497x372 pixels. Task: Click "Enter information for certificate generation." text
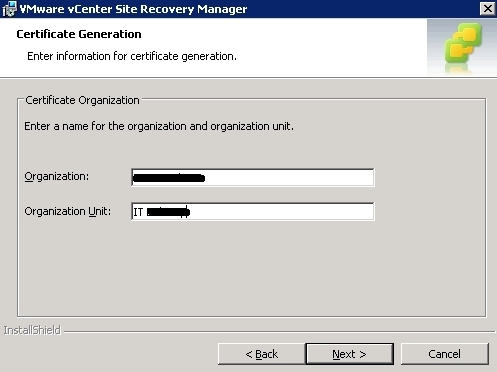pyautogui.click(x=132, y=56)
